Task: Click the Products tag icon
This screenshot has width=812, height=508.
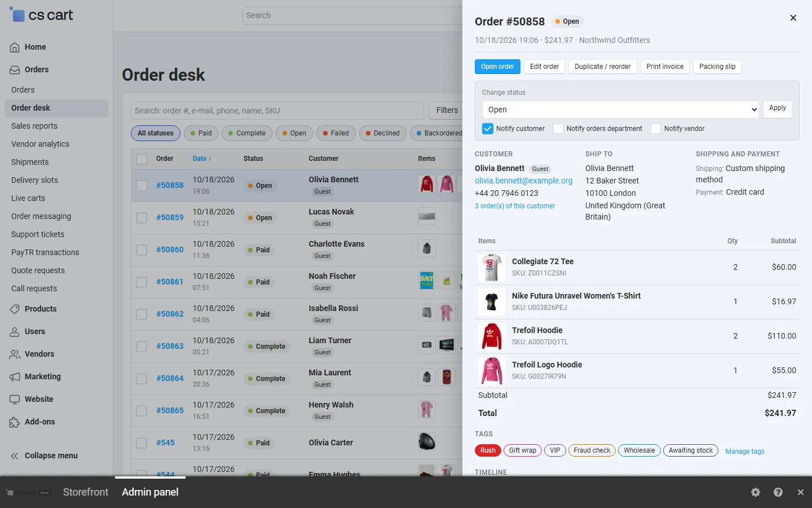Action: [15, 309]
